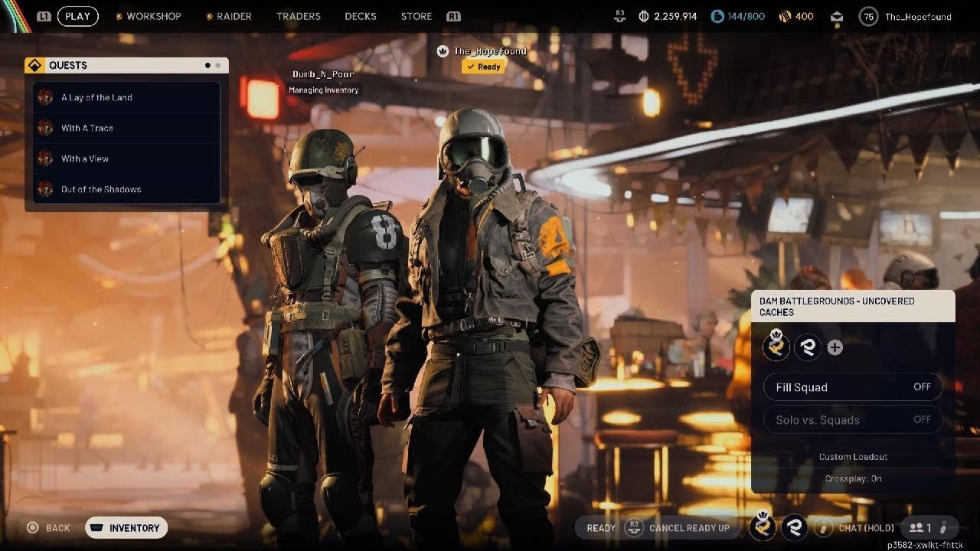This screenshot has height=551, width=980.
Task: Open the INVENTORY button
Action: click(126, 528)
